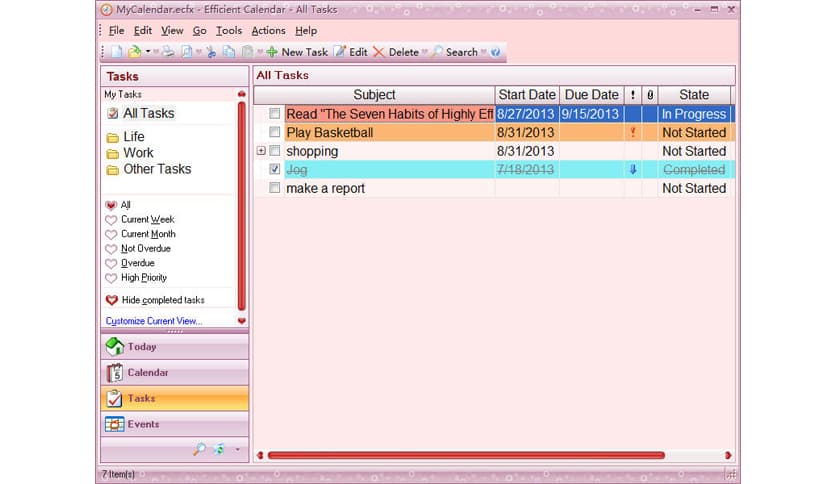Click the Search magnifier toolbar icon
This screenshot has width=836, height=484.
coord(437,52)
